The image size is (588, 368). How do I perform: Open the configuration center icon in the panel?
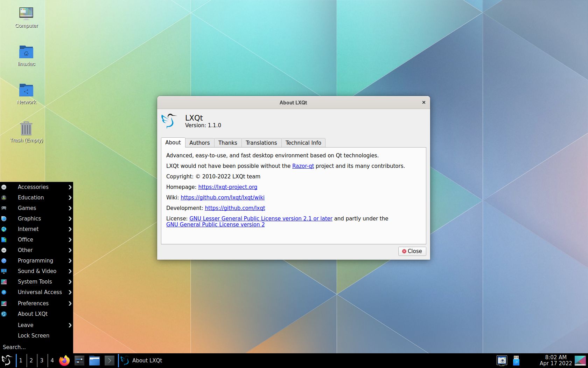coord(79,360)
